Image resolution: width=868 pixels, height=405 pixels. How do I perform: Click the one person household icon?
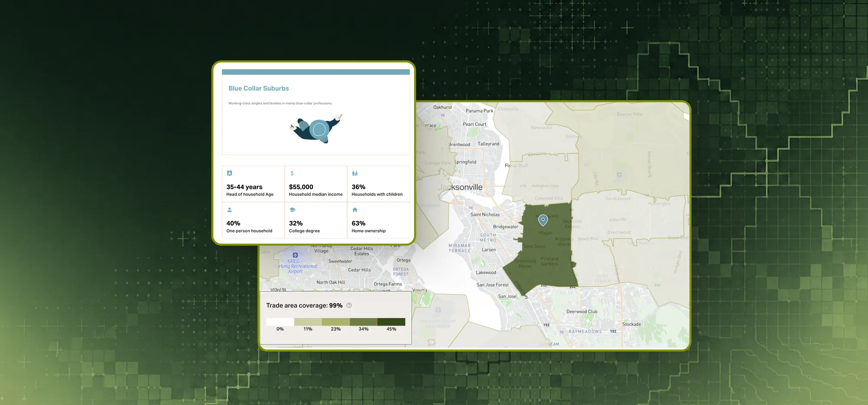pyautogui.click(x=230, y=210)
